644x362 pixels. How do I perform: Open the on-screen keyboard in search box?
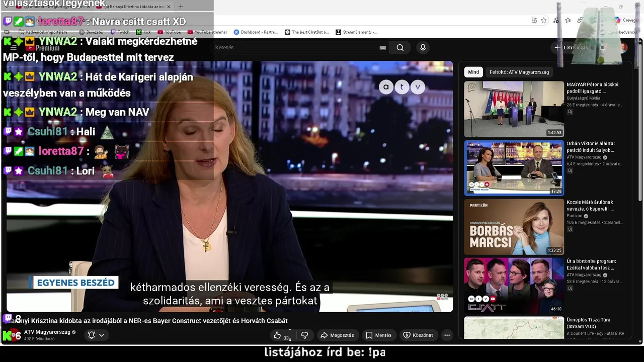tap(383, 48)
